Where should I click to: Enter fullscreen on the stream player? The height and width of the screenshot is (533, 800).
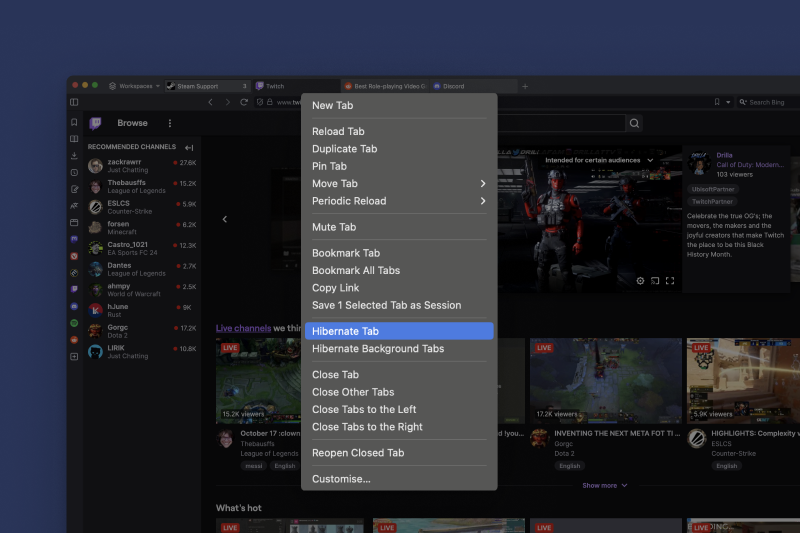click(670, 281)
